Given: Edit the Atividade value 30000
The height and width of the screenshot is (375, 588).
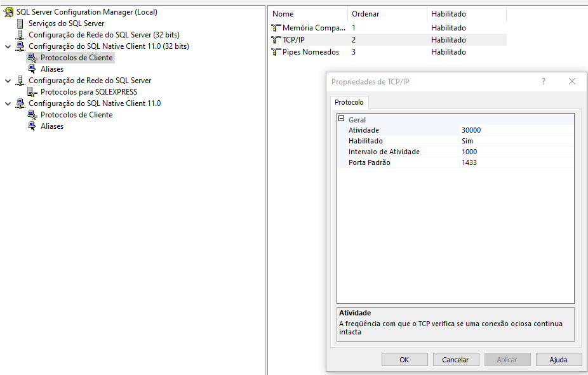Looking at the screenshot, I should (517, 130).
